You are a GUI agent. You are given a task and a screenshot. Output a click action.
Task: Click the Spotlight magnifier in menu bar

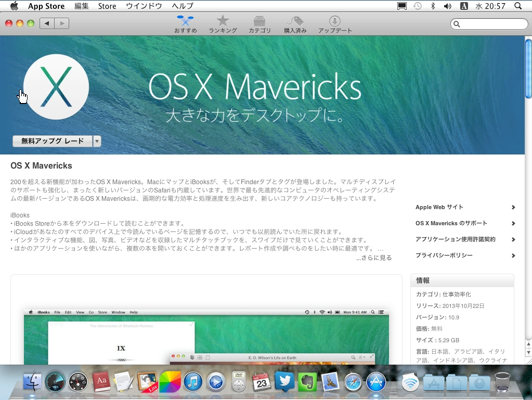point(517,6)
